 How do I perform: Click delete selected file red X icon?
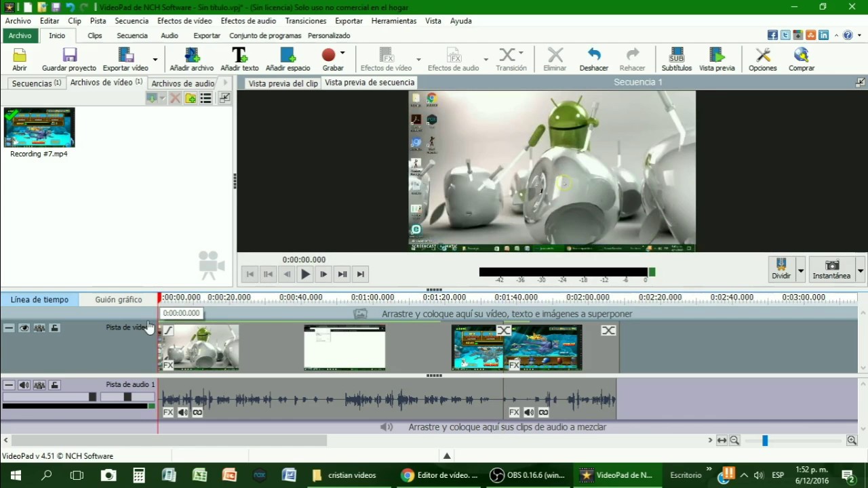point(175,98)
